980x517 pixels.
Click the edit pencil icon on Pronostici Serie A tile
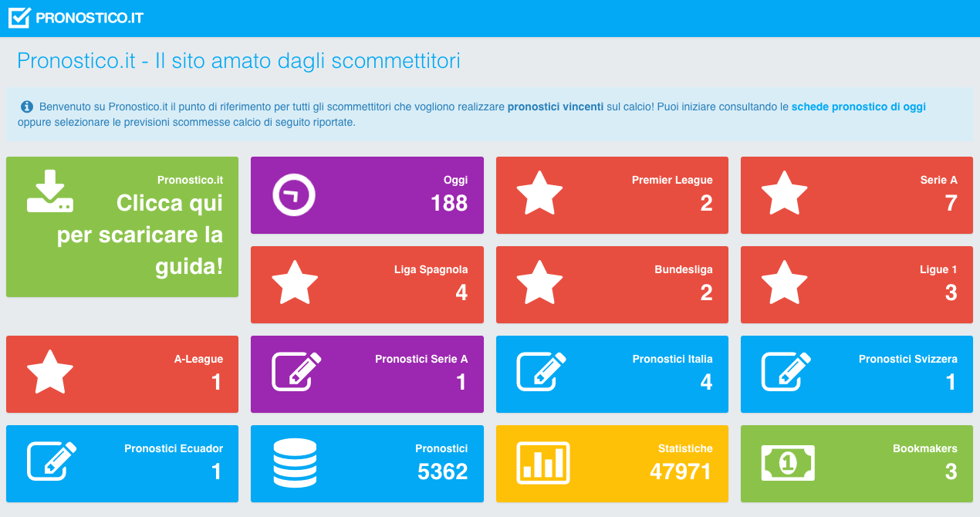[297, 371]
